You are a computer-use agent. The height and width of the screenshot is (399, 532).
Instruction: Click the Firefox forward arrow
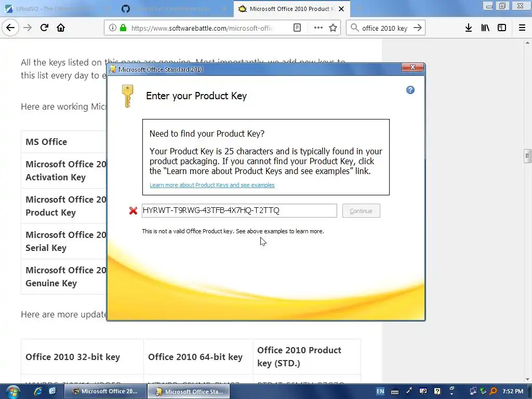point(28,28)
